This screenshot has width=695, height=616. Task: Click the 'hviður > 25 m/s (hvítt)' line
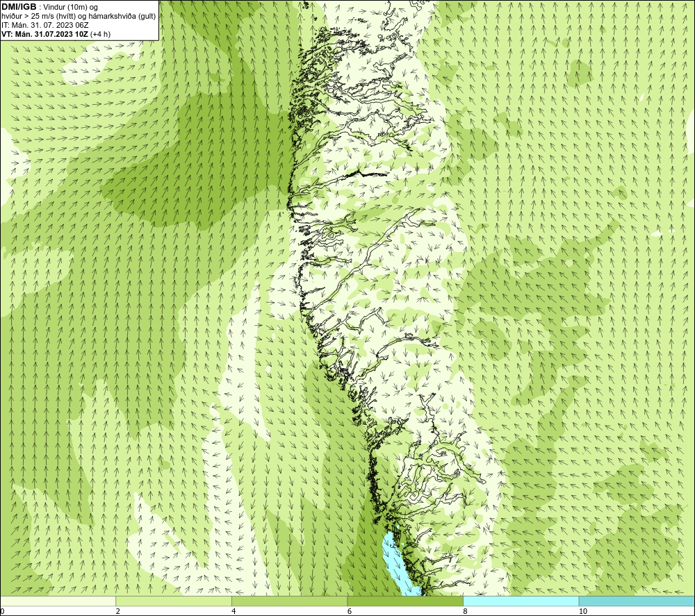pos(79,16)
